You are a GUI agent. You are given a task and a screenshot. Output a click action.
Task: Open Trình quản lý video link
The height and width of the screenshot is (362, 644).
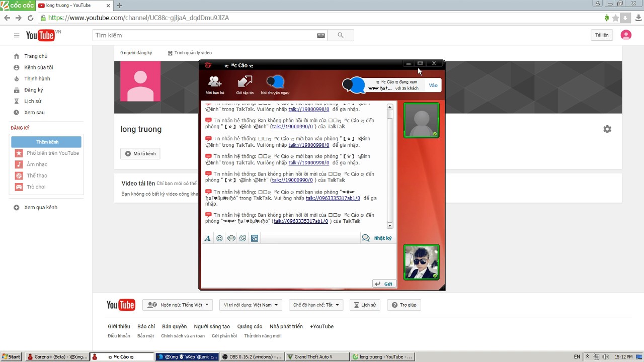190,53
